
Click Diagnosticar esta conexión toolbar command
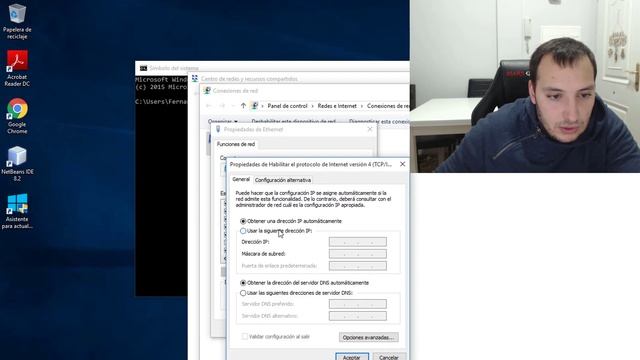[x=379, y=122]
